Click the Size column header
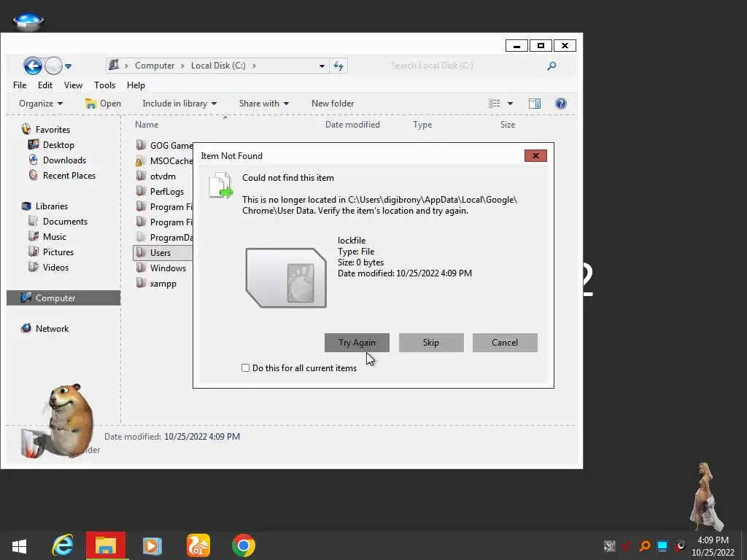 click(508, 124)
